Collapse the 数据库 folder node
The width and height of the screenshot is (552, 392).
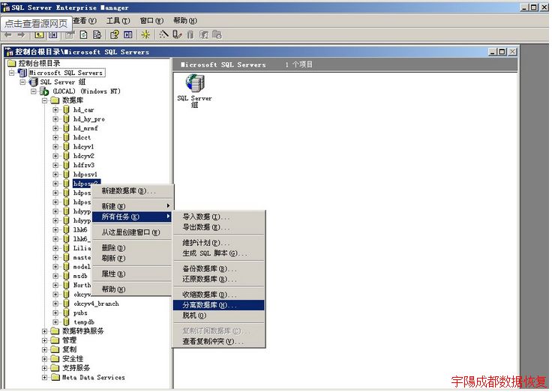coord(45,100)
